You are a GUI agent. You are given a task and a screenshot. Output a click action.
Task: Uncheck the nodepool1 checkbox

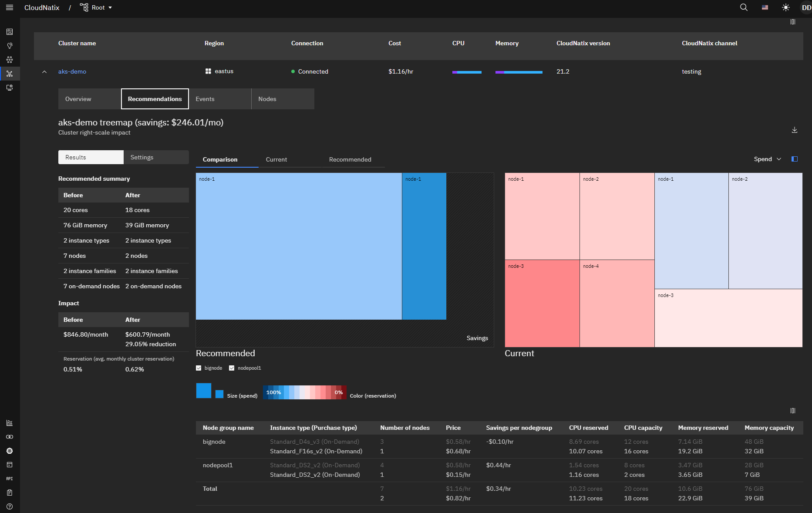pos(232,368)
